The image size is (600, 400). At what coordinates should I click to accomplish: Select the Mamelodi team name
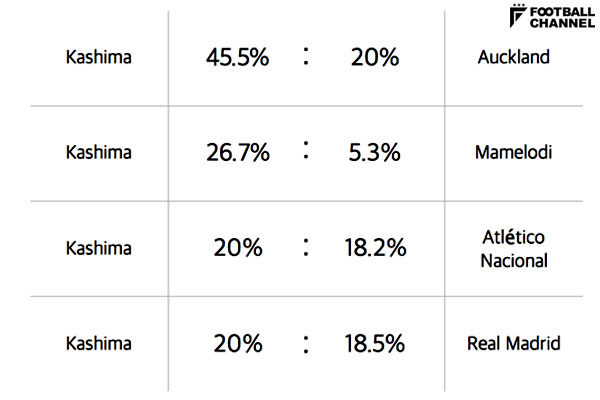(514, 153)
